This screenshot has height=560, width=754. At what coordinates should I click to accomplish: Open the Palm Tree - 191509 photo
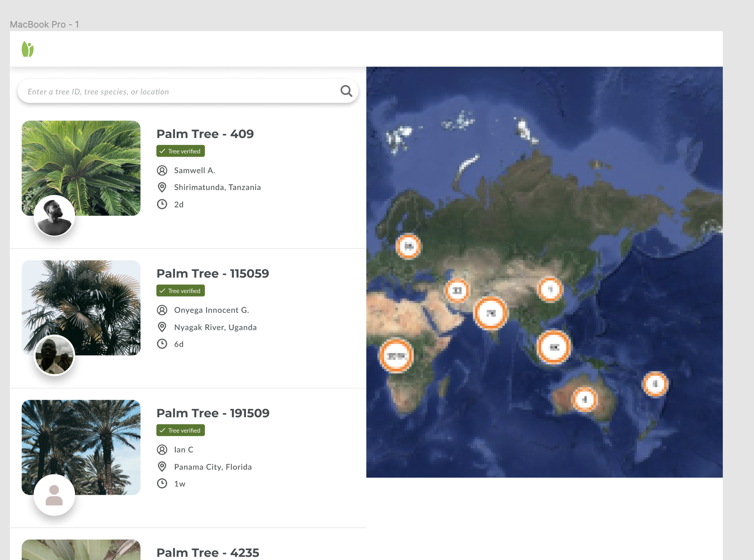81,447
